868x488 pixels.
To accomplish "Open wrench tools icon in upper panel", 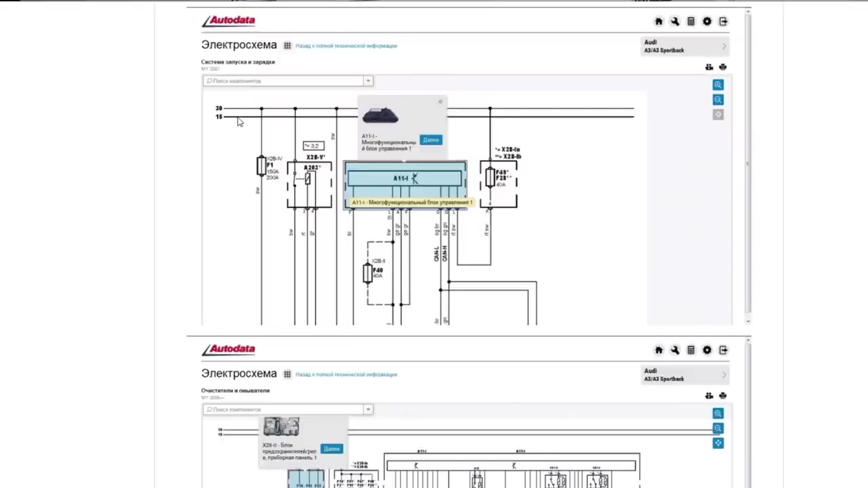I will tap(675, 22).
